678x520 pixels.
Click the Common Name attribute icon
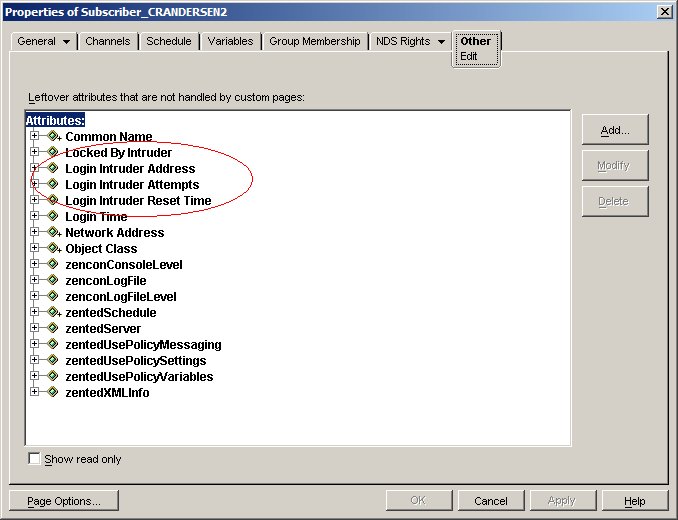[53, 136]
